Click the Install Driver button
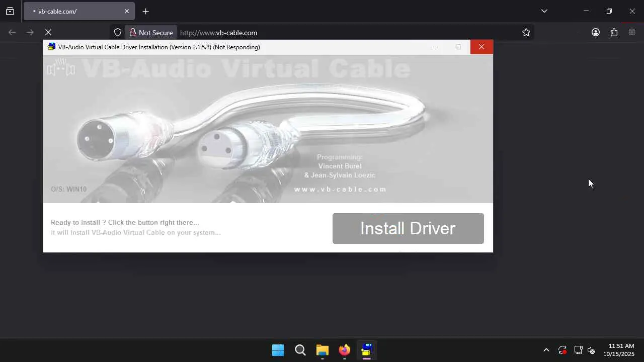 point(408,228)
